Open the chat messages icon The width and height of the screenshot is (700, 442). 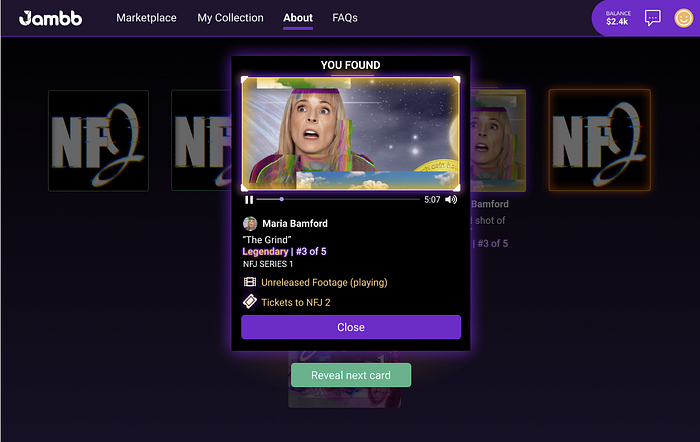click(x=653, y=18)
